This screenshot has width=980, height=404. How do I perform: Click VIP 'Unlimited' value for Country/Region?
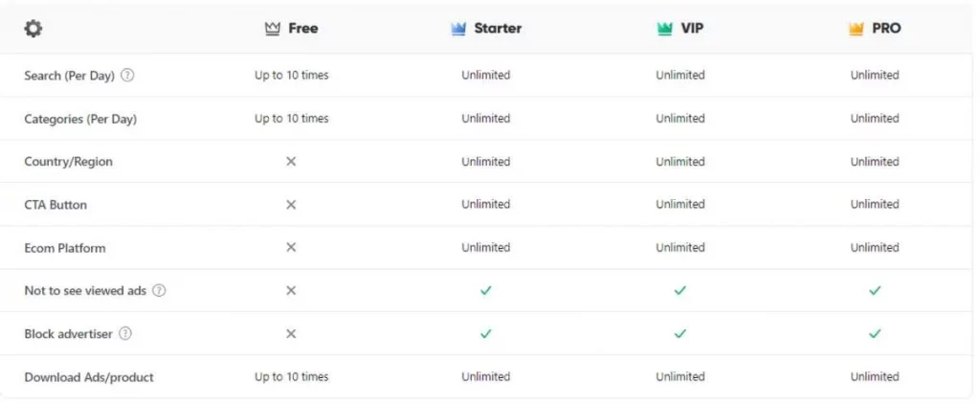(x=680, y=162)
